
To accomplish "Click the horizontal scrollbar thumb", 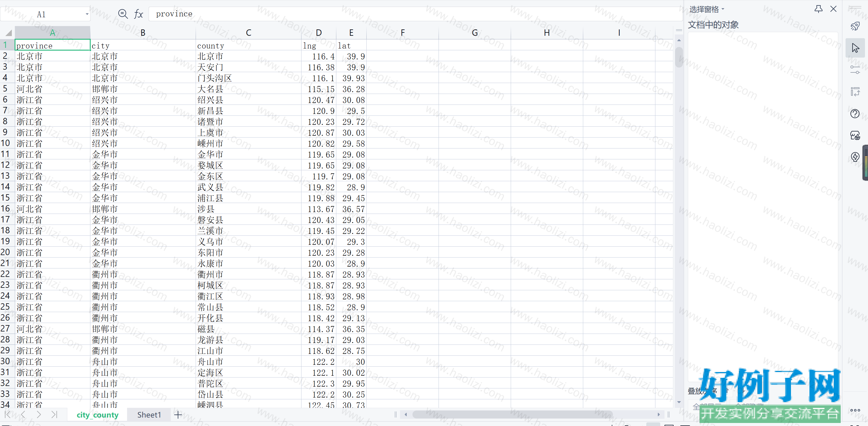I will (512, 414).
